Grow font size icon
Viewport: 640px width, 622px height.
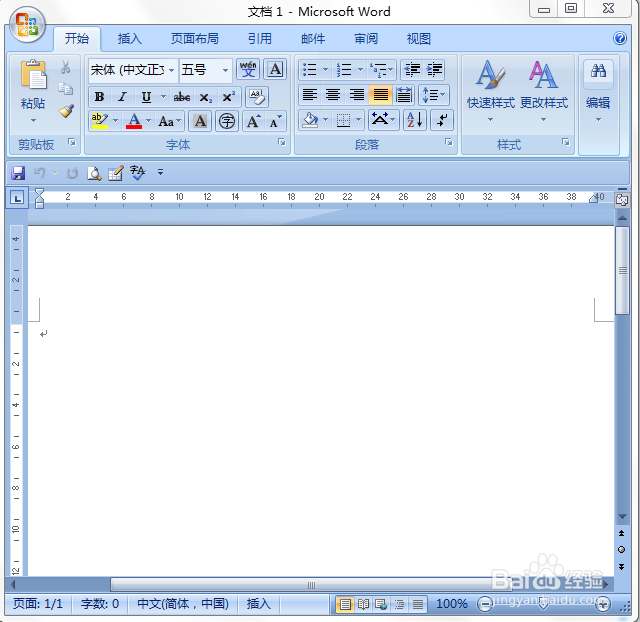253,121
